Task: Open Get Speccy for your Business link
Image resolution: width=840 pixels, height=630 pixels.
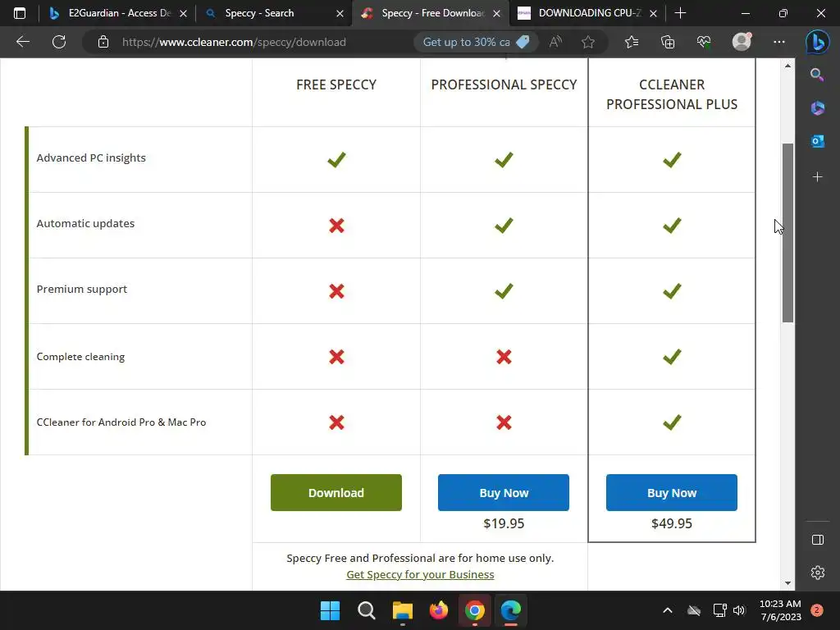Action: tap(420, 574)
